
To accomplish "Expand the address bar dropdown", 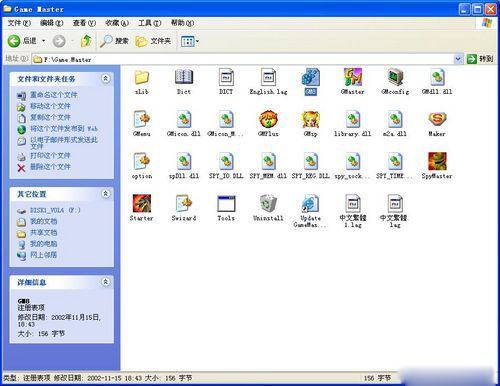I will pos(458,59).
